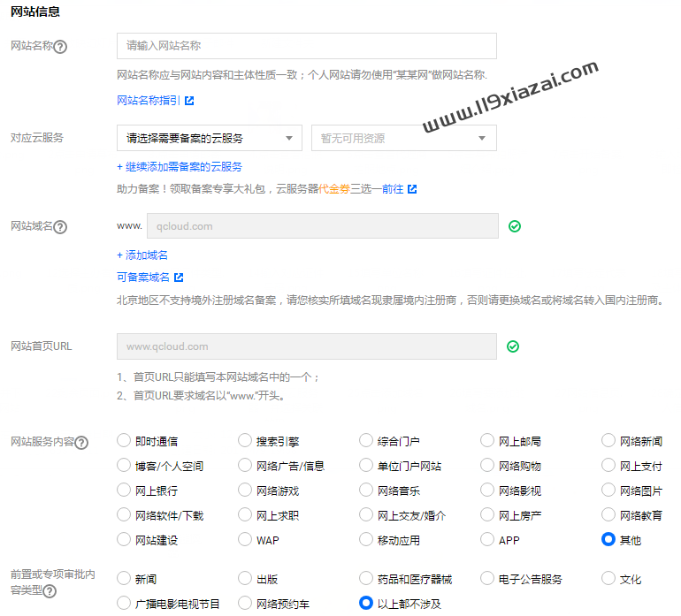
Task: Click the 网站首页URL input field
Action: point(307,346)
